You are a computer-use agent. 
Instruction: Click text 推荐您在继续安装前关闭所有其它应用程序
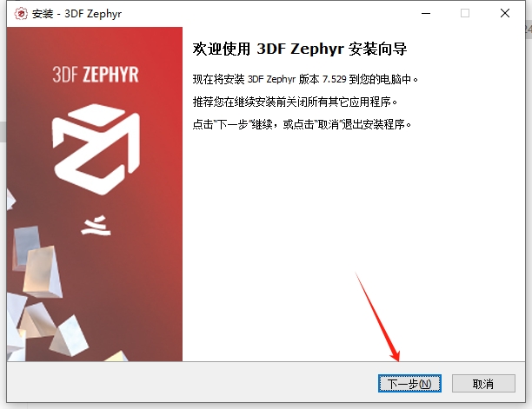pos(295,102)
